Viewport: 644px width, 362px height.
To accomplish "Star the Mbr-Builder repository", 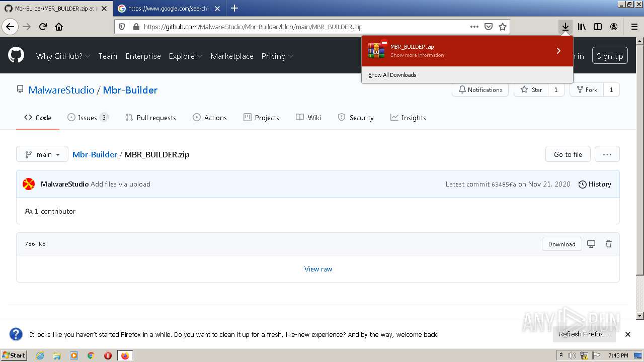I will pos(531,89).
